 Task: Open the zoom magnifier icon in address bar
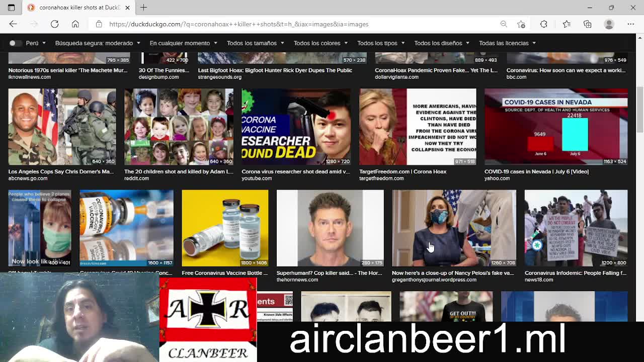coord(504,24)
